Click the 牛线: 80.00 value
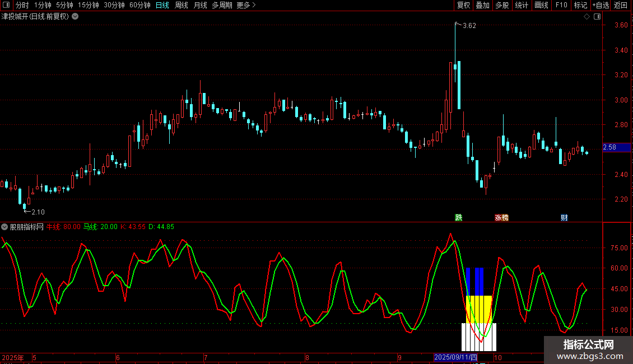This screenshot has height=364, width=633. pos(63,227)
